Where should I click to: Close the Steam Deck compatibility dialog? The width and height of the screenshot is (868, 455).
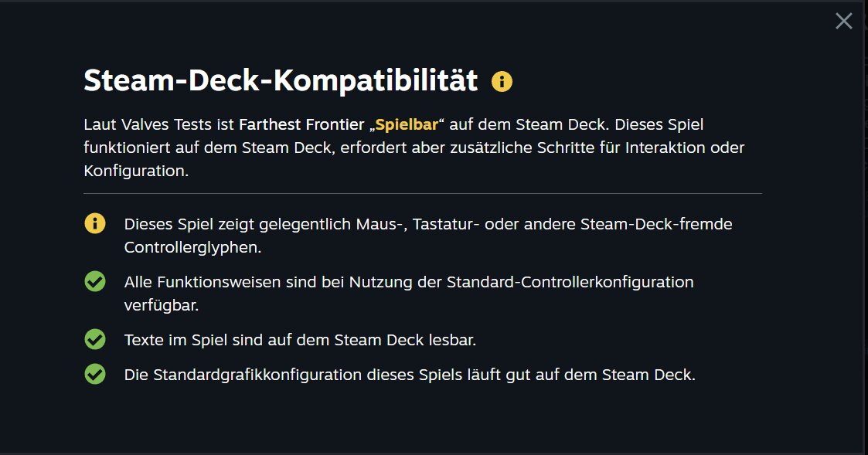pos(843,22)
